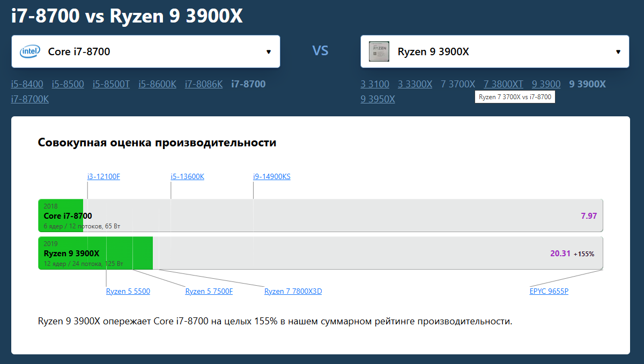Choose the 3 3300X link

pos(415,84)
